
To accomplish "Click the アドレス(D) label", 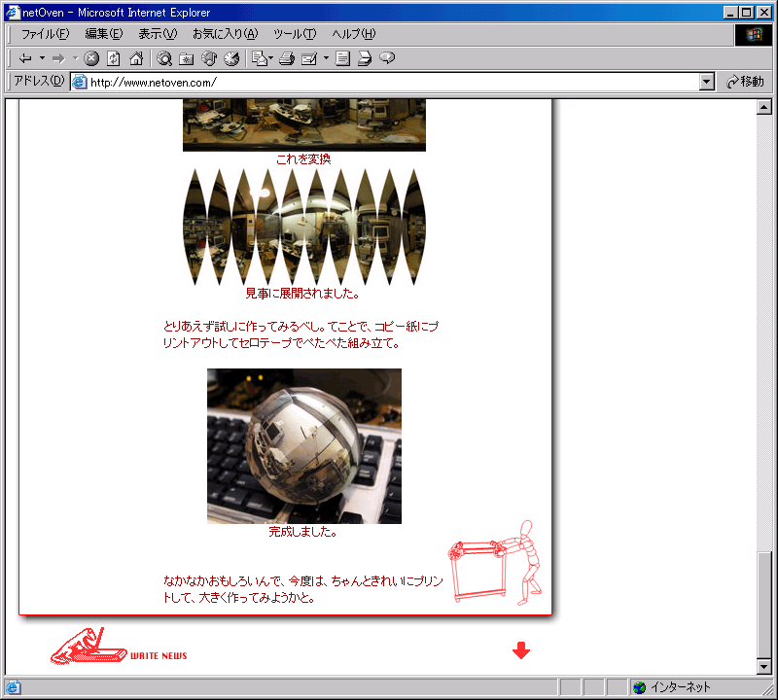I will [39, 81].
